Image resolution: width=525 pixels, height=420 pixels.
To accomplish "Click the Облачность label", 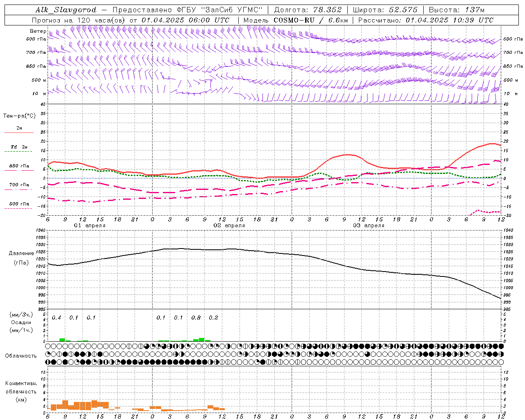I will click(21, 356).
